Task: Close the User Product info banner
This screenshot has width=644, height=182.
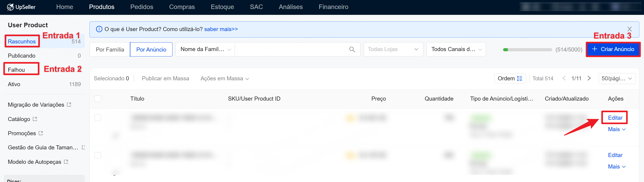Action: tap(629, 29)
